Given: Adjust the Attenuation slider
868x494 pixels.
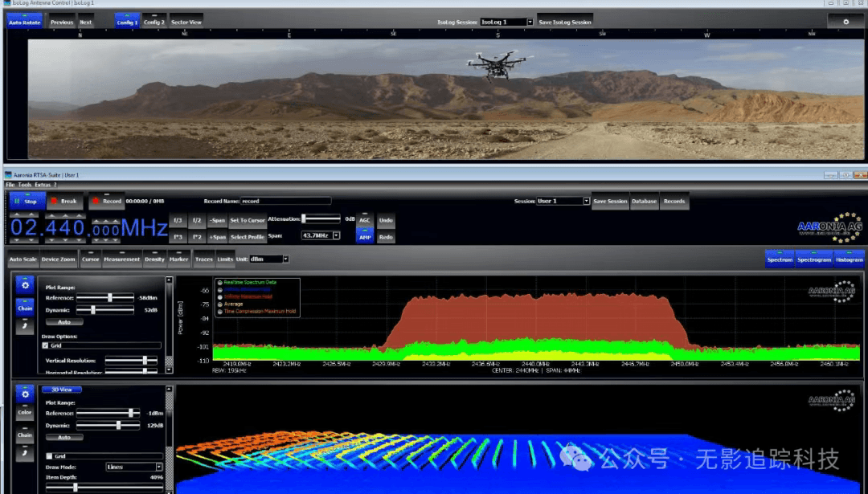Looking at the screenshot, I should [304, 219].
